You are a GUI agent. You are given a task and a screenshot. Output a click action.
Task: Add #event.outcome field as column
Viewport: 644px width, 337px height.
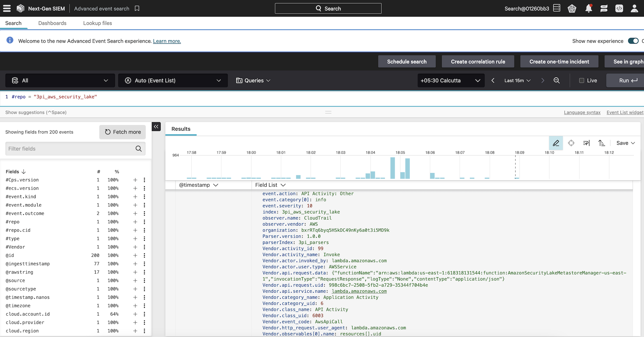[135, 213]
